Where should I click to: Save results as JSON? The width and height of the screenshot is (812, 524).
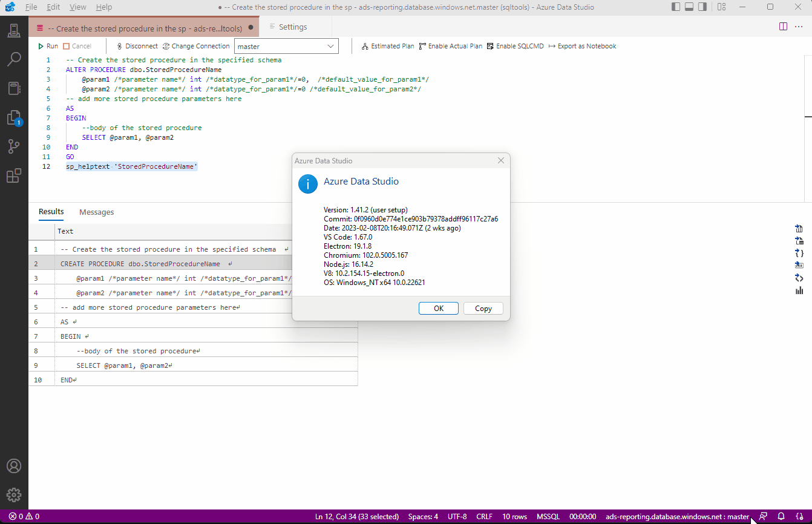click(799, 254)
